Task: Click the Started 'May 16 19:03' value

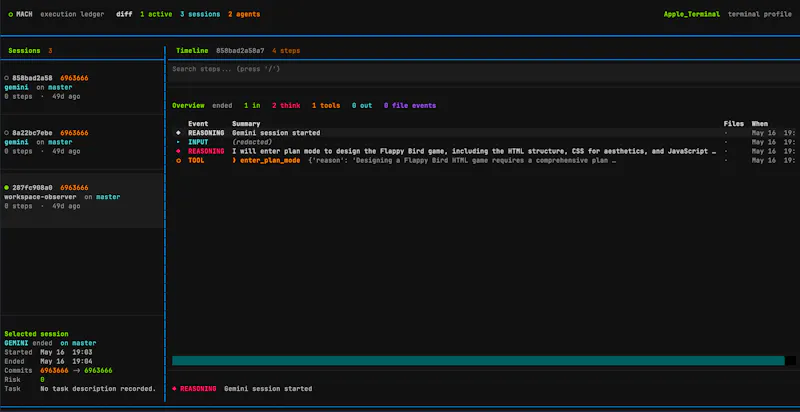Action: click(x=66, y=352)
